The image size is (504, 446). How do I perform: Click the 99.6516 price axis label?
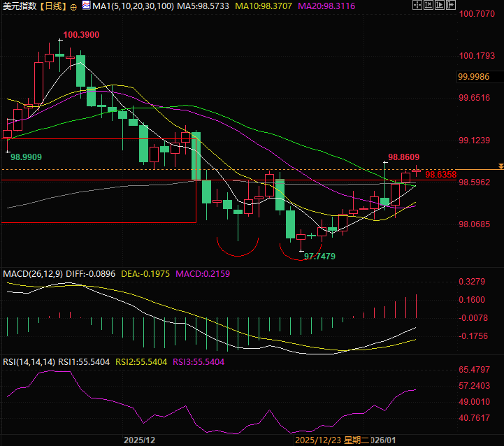point(475,98)
